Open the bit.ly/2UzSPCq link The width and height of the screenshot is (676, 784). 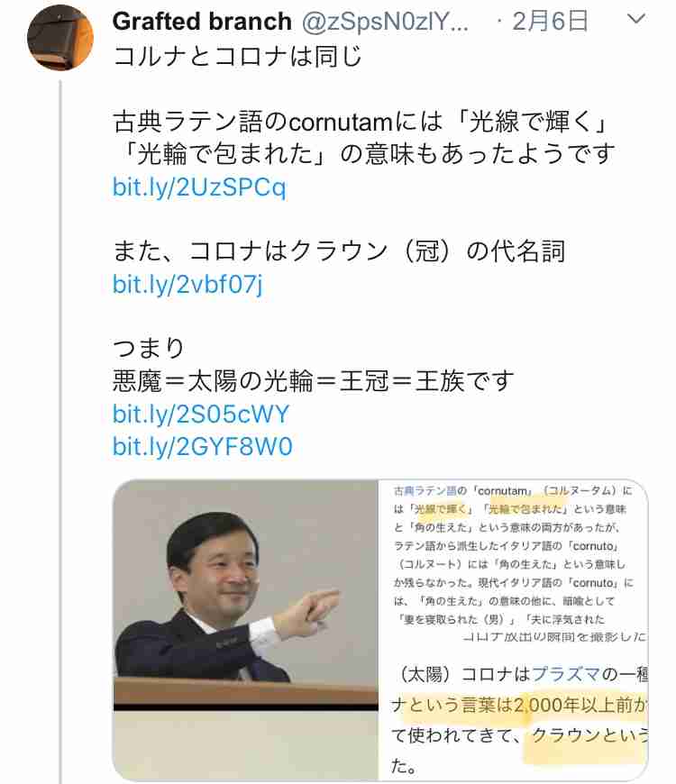(x=199, y=187)
